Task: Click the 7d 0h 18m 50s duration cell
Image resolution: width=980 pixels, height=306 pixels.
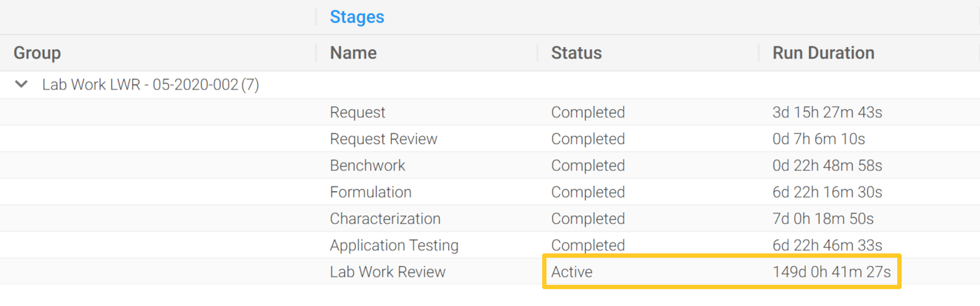Action: [x=823, y=219]
